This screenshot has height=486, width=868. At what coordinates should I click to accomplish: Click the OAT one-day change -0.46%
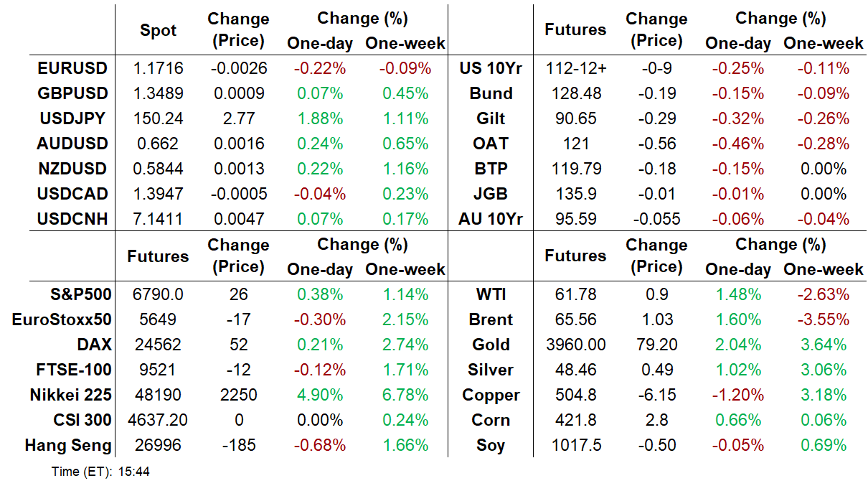click(x=737, y=144)
